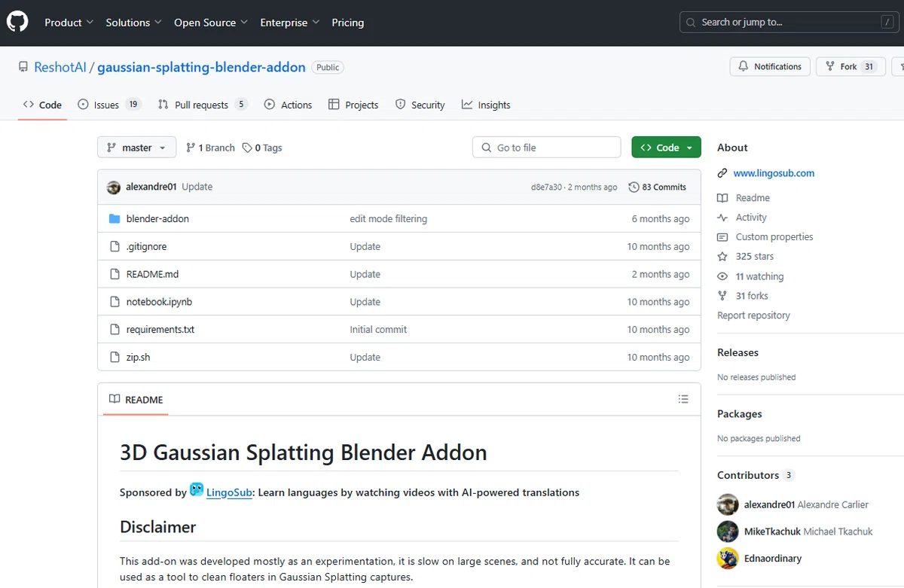Focus the Search or jump to field
Image resolution: width=904 pixels, height=588 pixels.
(x=791, y=23)
